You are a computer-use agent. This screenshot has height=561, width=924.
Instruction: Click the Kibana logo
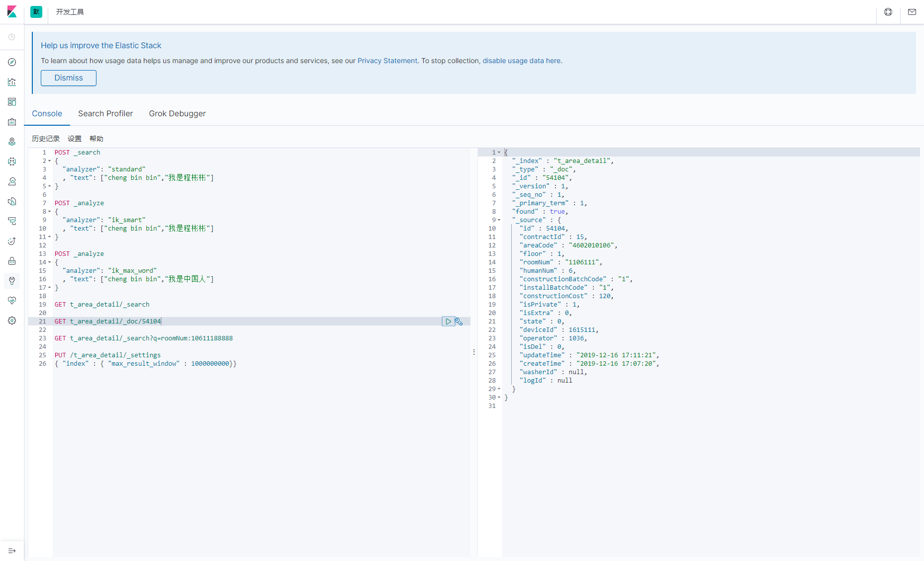(12, 12)
